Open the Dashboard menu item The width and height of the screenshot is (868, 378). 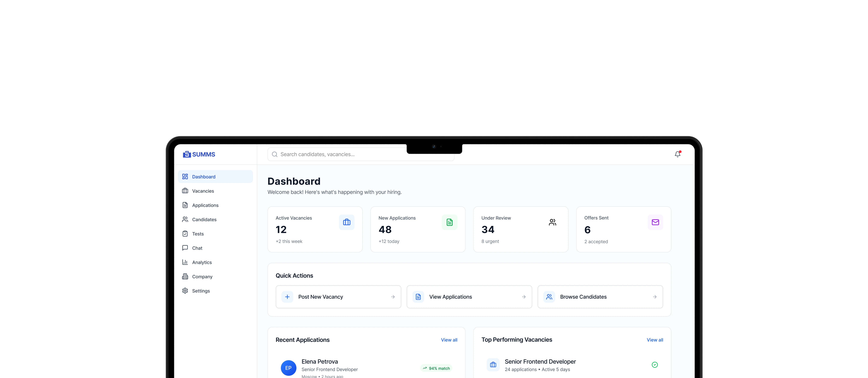(215, 177)
